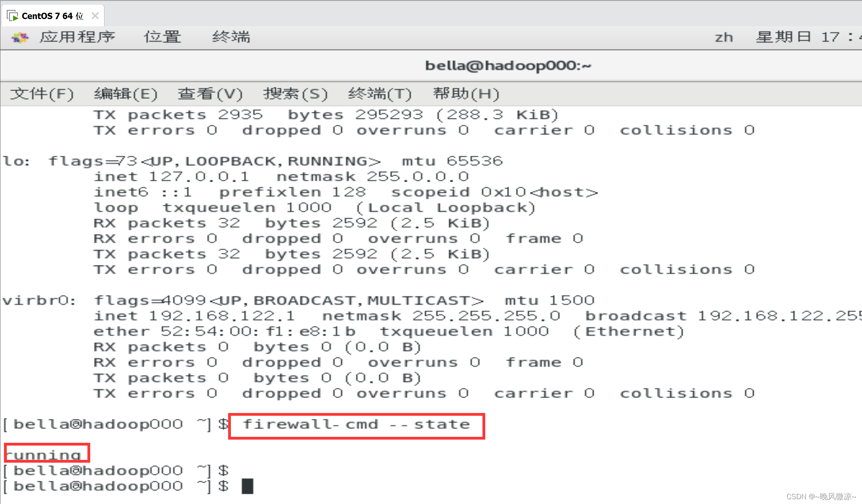This screenshot has height=504, width=862.
Task: Click the lo: flags=73 line
Action: [x=253, y=161]
